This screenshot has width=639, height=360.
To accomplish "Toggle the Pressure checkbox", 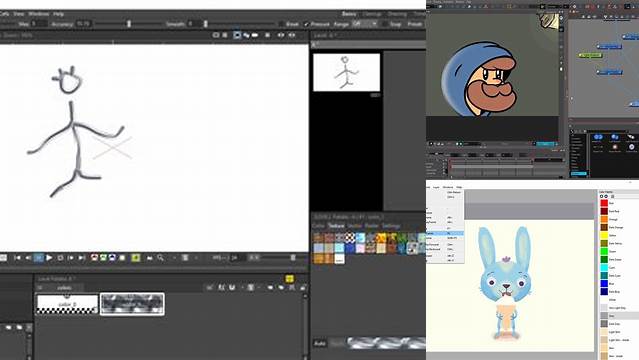I will click(306, 24).
